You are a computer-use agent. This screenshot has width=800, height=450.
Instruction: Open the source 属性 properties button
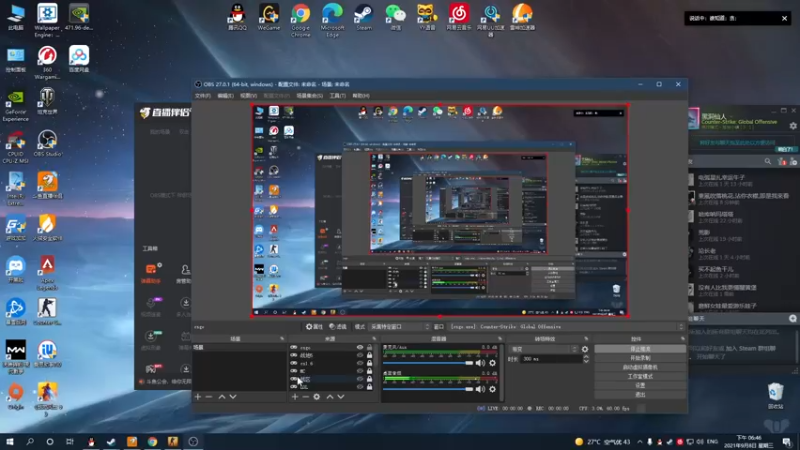pyautogui.click(x=314, y=327)
